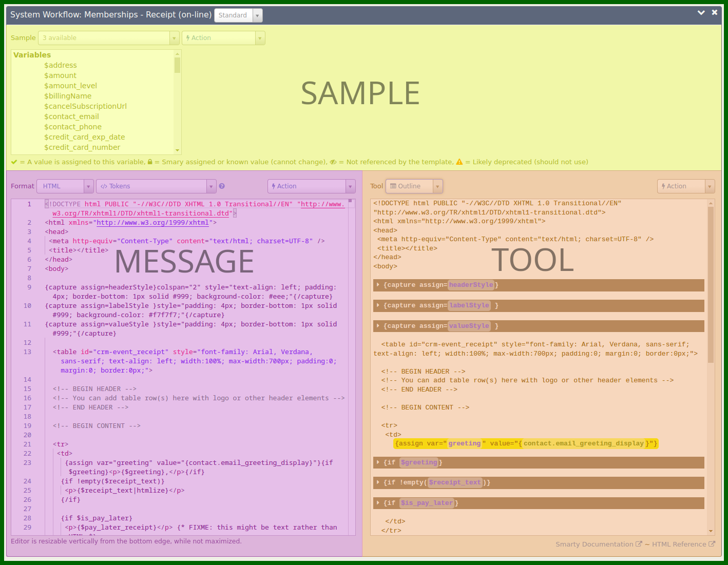
Task: Expand the capture headerStyle outline block
Action: coord(378,285)
